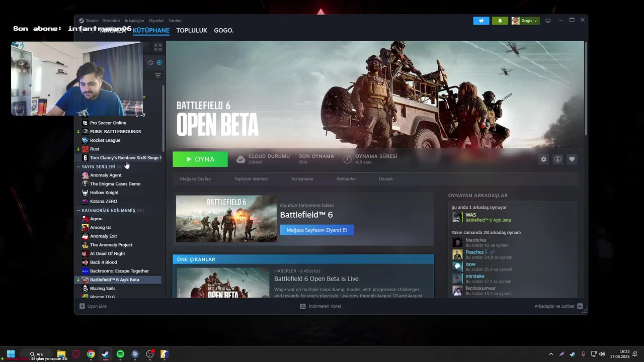The width and height of the screenshot is (644, 362).
Task: Open the Gogo. account dropdown
Action: (x=526, y=21)
